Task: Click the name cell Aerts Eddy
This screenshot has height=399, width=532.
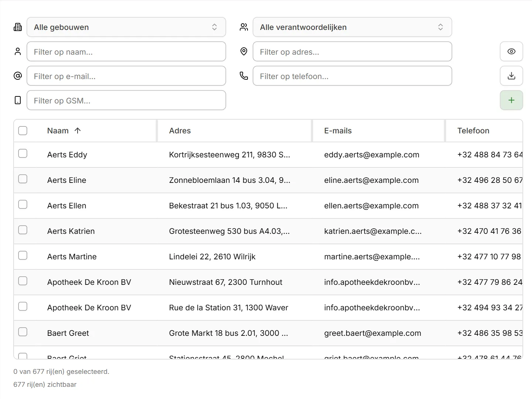Action: pos(67,155)
